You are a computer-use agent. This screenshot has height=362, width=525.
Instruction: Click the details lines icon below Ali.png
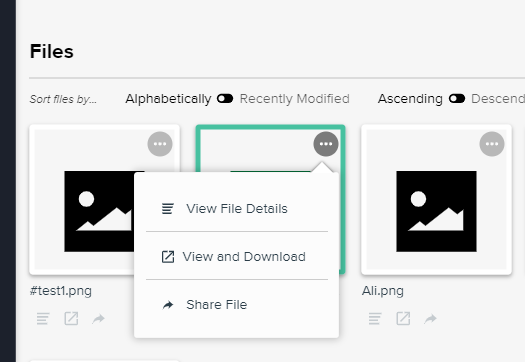[375, 318]
